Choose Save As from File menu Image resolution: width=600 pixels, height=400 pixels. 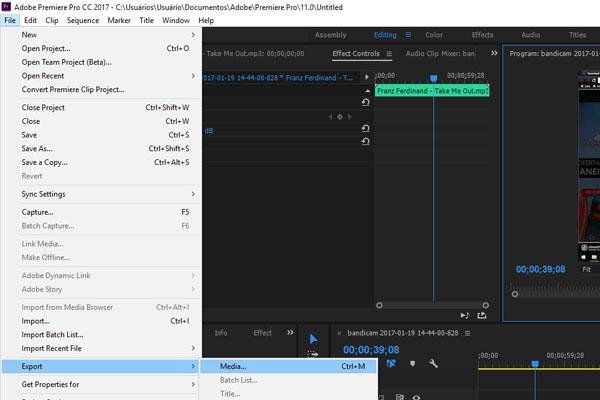click(x=101, y=149)
